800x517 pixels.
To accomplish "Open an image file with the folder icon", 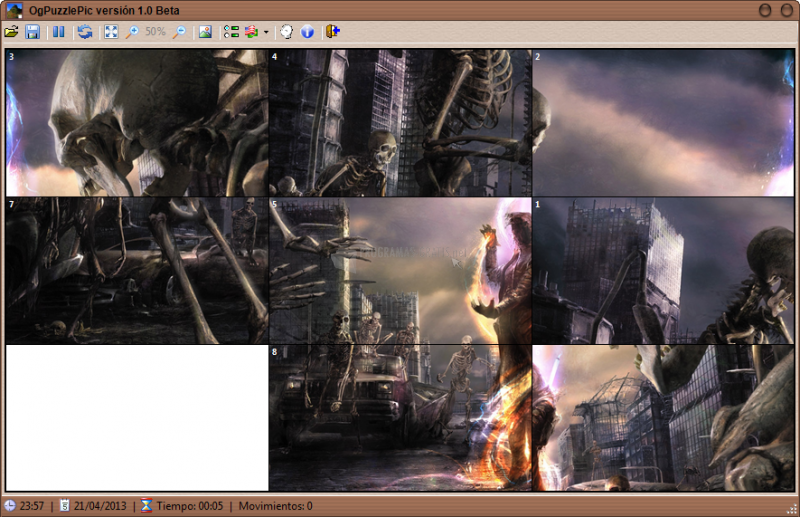I will [11, 32].
